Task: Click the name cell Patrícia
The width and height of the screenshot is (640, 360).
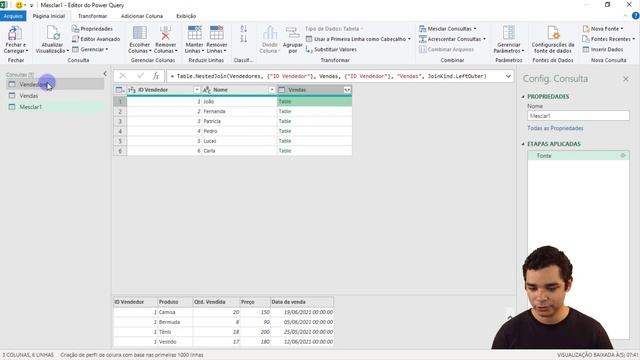Action: [240, 121]
